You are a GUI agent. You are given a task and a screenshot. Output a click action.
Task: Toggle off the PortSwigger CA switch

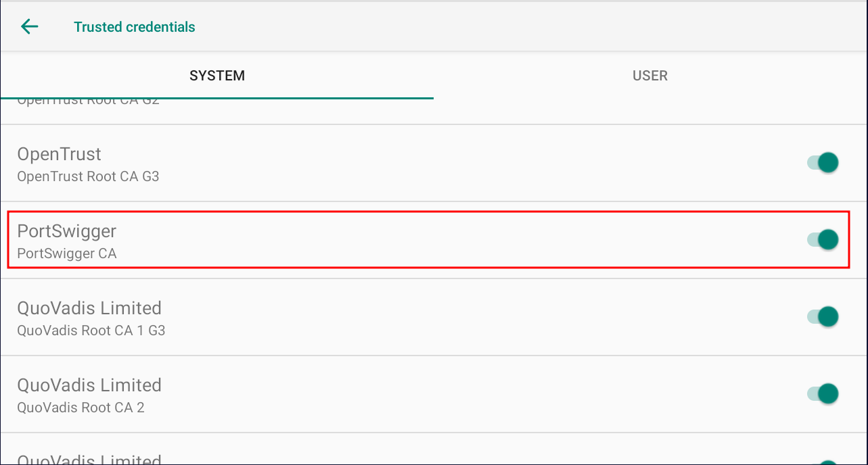coord(823,240)
